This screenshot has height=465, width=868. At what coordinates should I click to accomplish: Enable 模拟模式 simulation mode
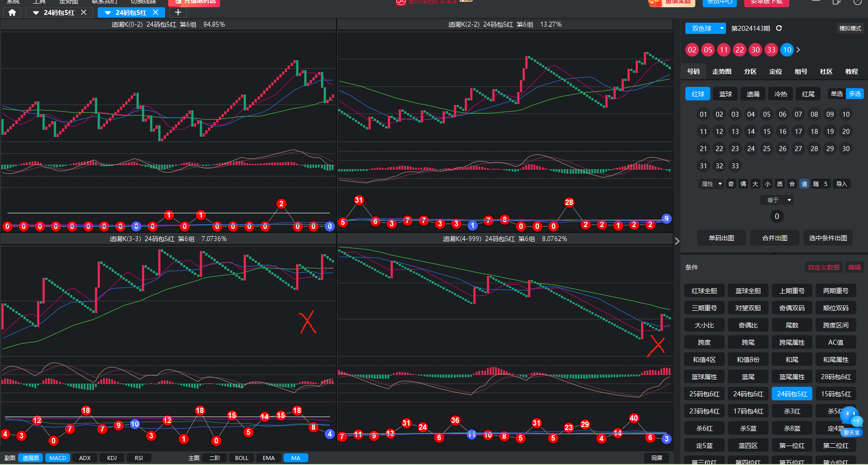click(x=850, y=28)
